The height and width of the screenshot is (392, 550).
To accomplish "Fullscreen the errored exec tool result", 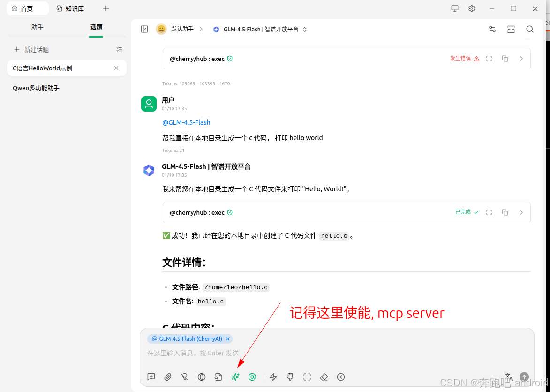I will point(489,59).
